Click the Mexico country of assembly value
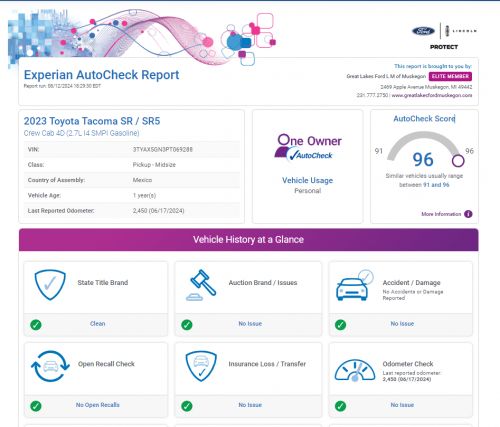This screenshot has height=427, width=500. click(x=142, y=180)
